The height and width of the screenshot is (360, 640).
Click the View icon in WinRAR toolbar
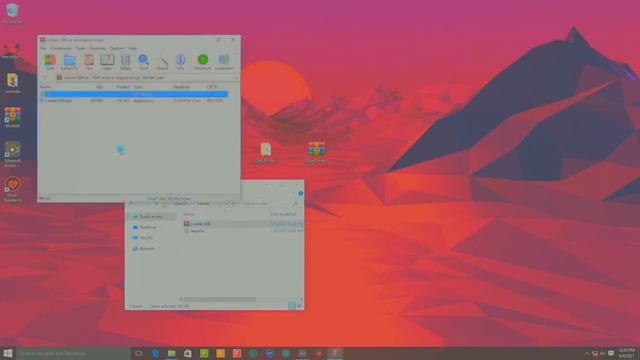tap(107, 62)
